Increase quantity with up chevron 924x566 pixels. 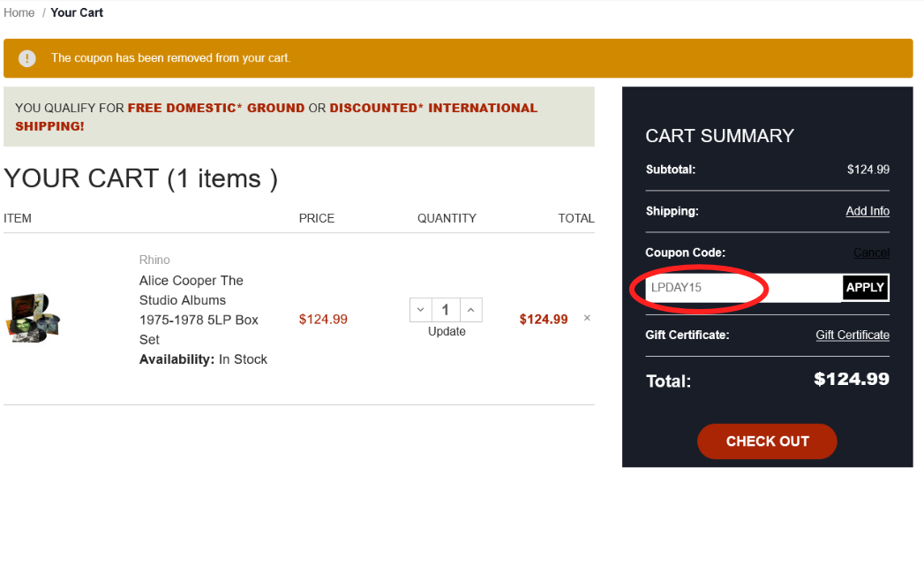coord(471,310)
